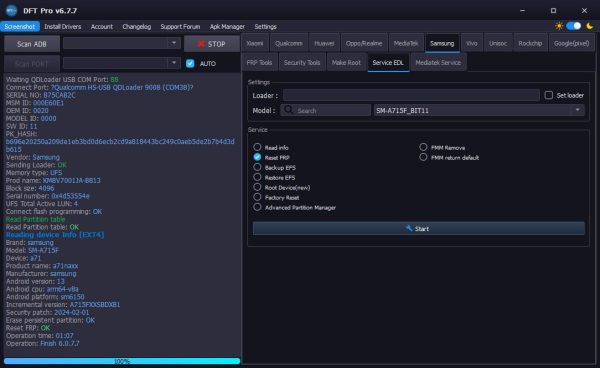Image resolution: width=600 pixels, height=368 pixels.
Task: Switch to the Oppo/Realme tab
Action: coord(364,43)
